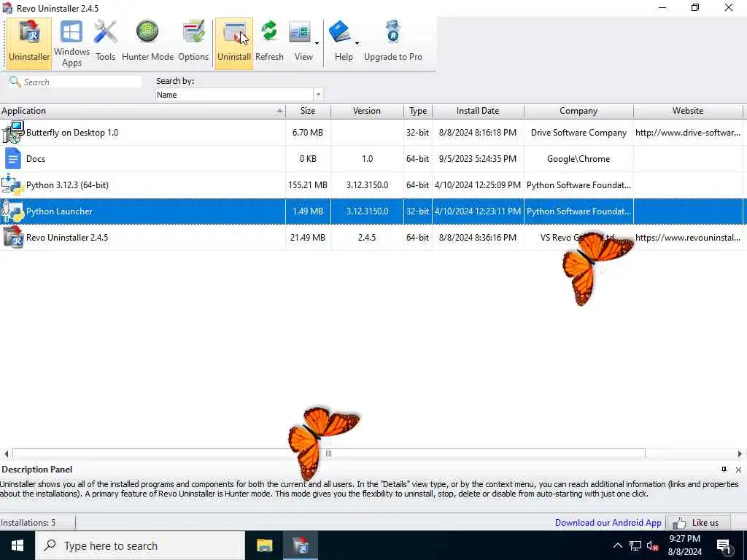Click the View toolbar icon
The width and height of the screenshot is (747, 560).
(301, 34)
